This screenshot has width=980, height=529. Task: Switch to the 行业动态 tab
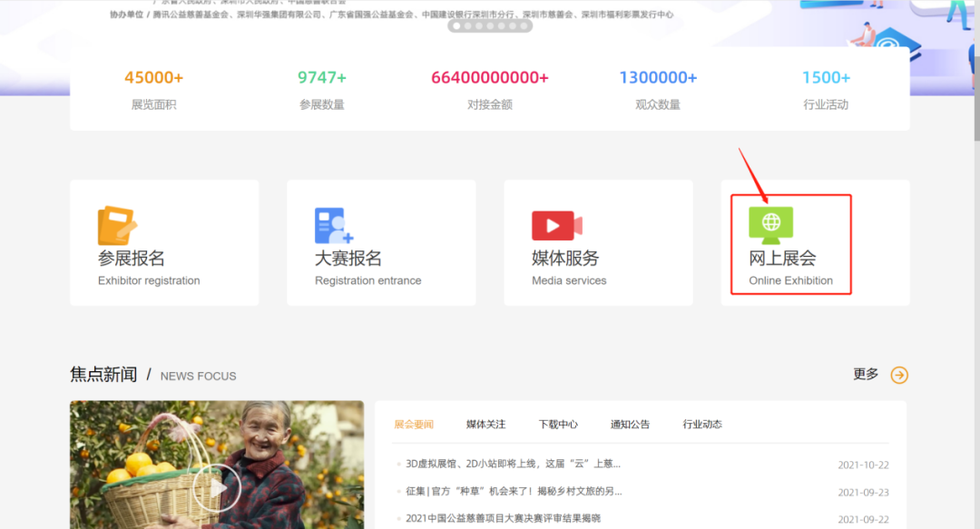point(701,425)
